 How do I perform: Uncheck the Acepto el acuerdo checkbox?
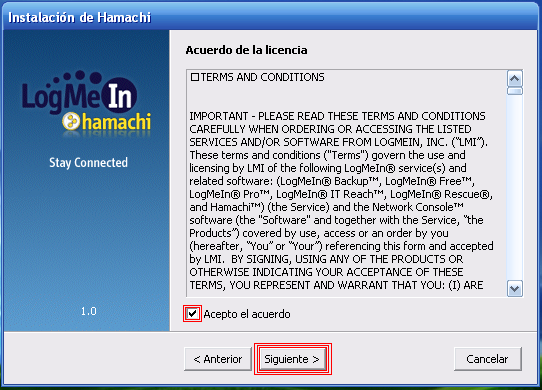pos(192,314)
